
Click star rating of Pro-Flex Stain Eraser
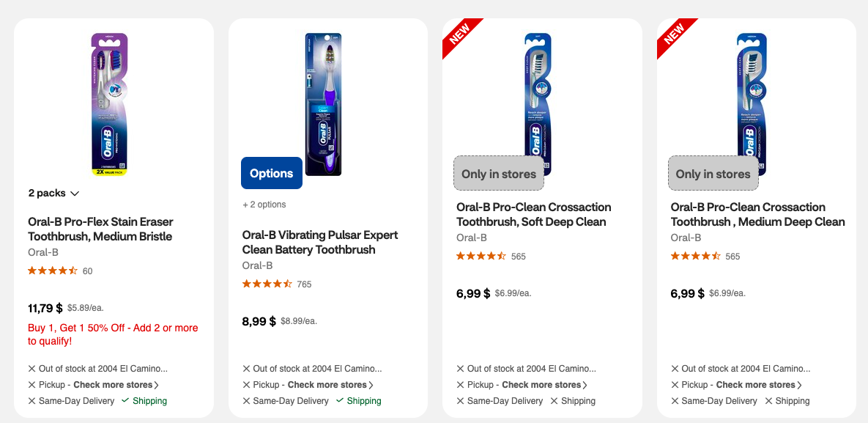pos(53,271)
